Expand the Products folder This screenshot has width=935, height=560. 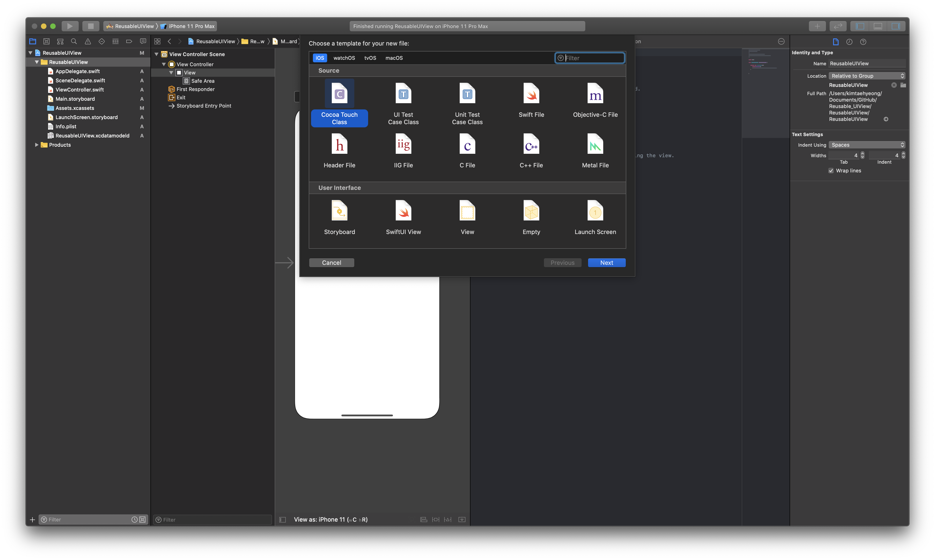click(x=37, y=145)
